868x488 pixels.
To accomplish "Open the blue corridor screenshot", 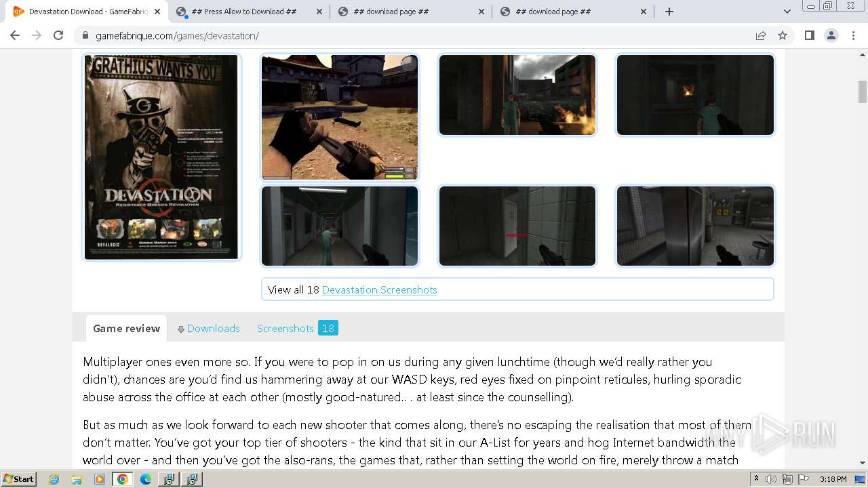I will (340, 226).
